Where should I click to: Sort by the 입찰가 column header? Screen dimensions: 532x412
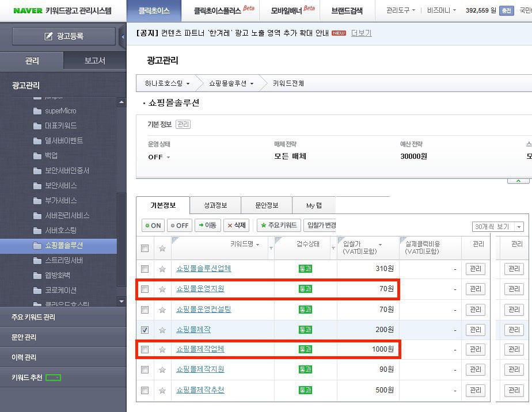click(362, 247)
